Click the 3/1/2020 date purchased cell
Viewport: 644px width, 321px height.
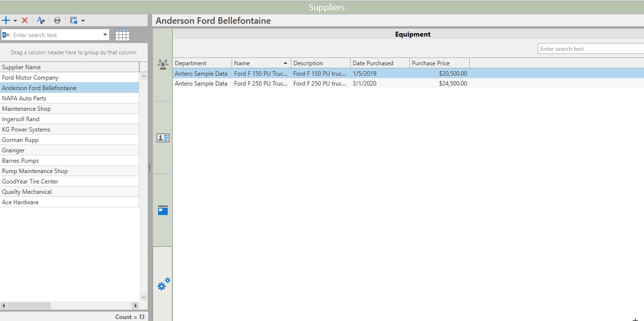[x=380, y=84]
